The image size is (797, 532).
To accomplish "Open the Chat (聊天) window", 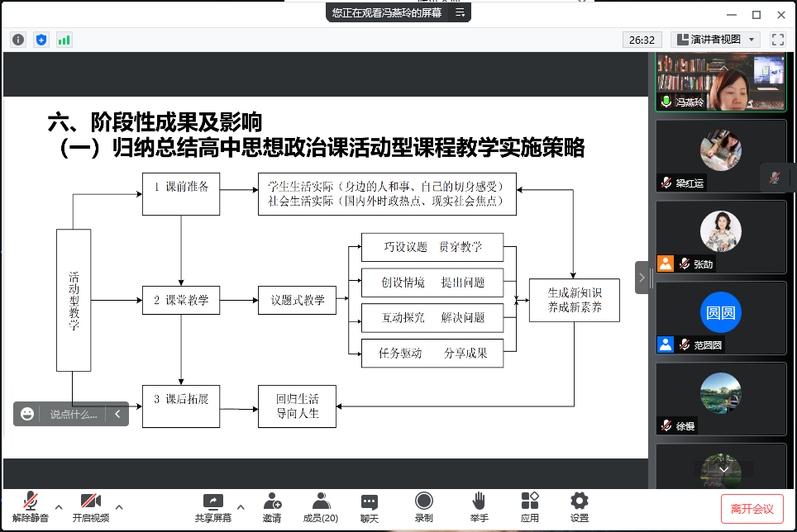I will 370,507.
